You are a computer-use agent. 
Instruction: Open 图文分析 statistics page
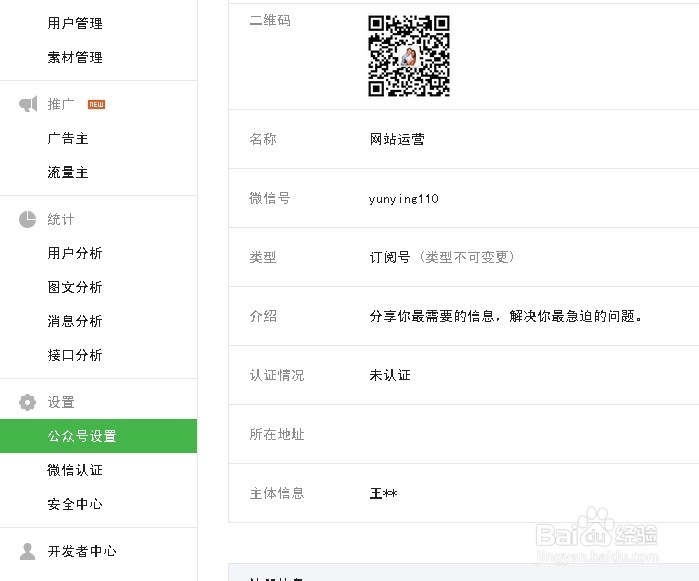[75, 287]
